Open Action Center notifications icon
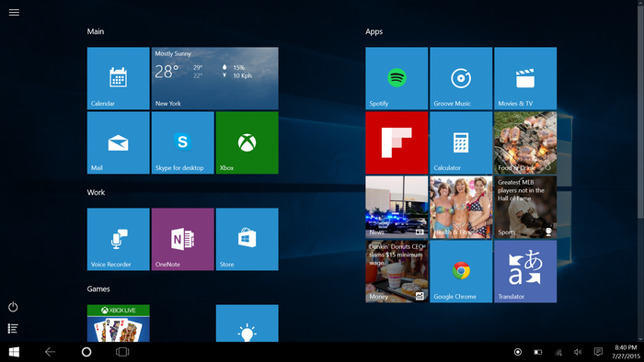The height and width of the screenshot is (362, 644). point(598,352)
